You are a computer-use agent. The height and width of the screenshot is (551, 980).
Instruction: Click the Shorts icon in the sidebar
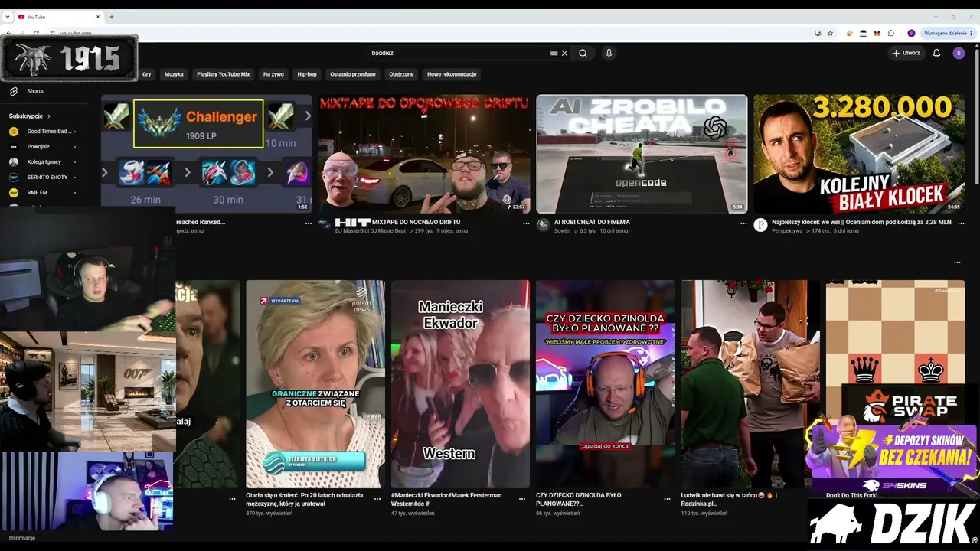tap(13, 91)
